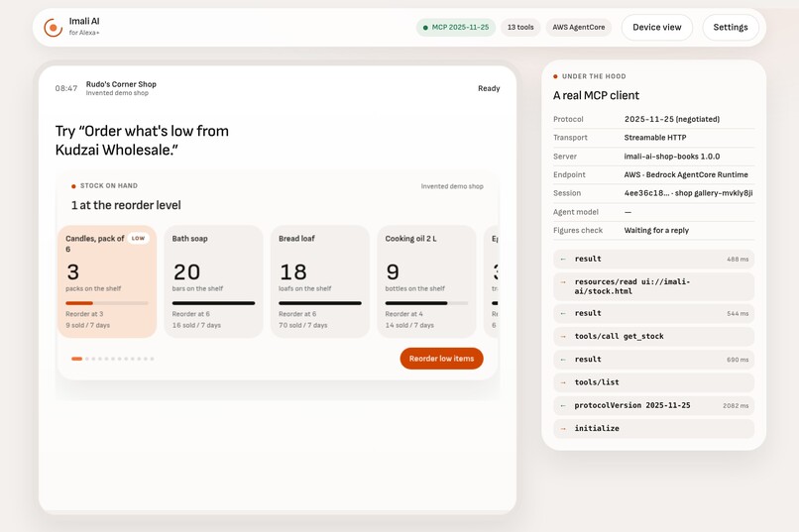Image resolution: width=799 pixels, height=532 pixels.
Task: Open the protocolVersion 2025-11-25 log entry
Action: point(654,406)
